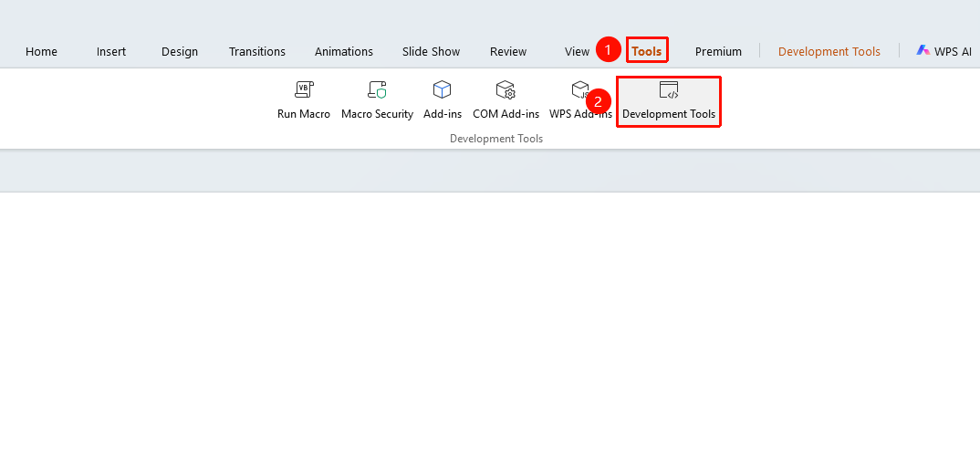This screenshot has height=469, width=980.
Task: Open the Insert tab
Action: pyautogui.click(x=111, y=52)
